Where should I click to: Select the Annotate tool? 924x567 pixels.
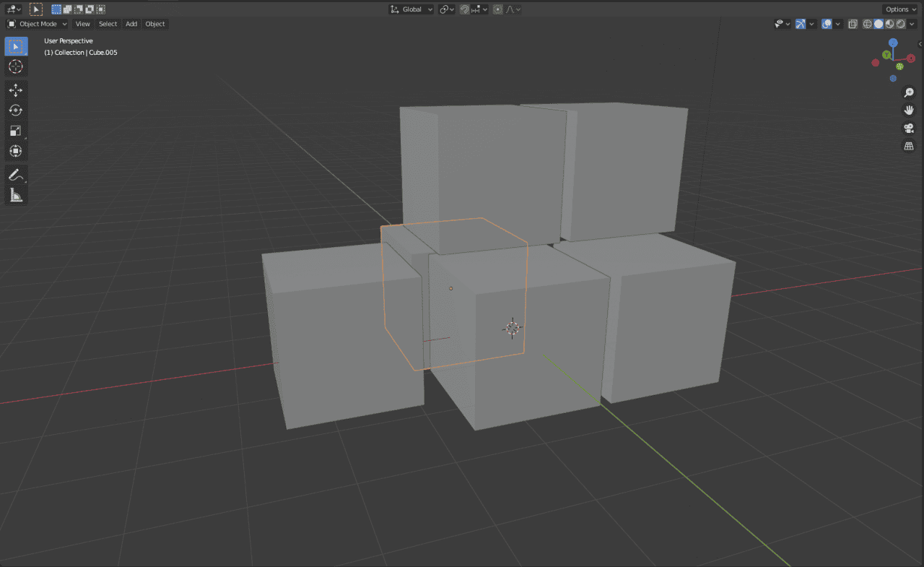click(16, 174)
